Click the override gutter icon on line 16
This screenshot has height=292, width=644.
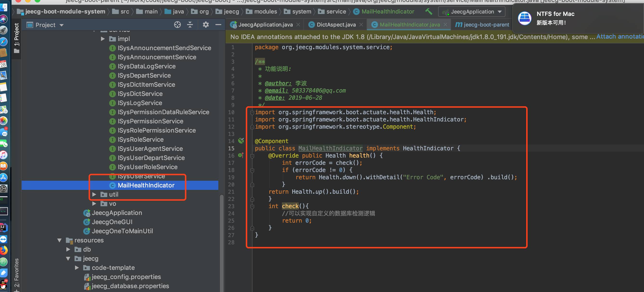[240, 155]
